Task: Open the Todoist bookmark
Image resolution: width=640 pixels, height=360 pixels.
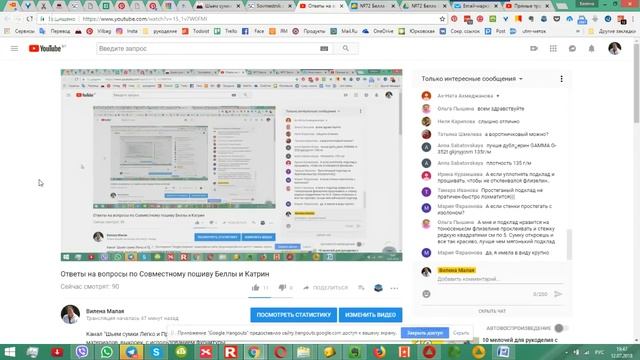Action: 197,31
